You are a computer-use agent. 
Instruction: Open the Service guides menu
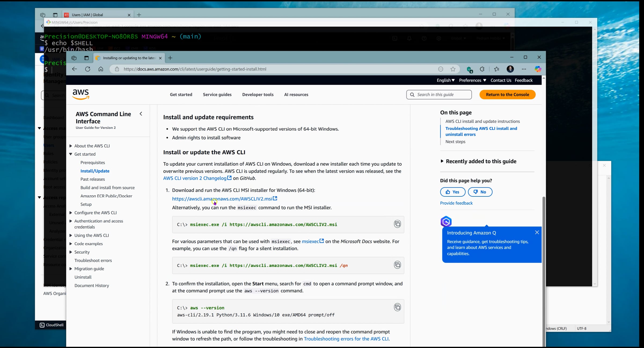click(x=217, y=94)
